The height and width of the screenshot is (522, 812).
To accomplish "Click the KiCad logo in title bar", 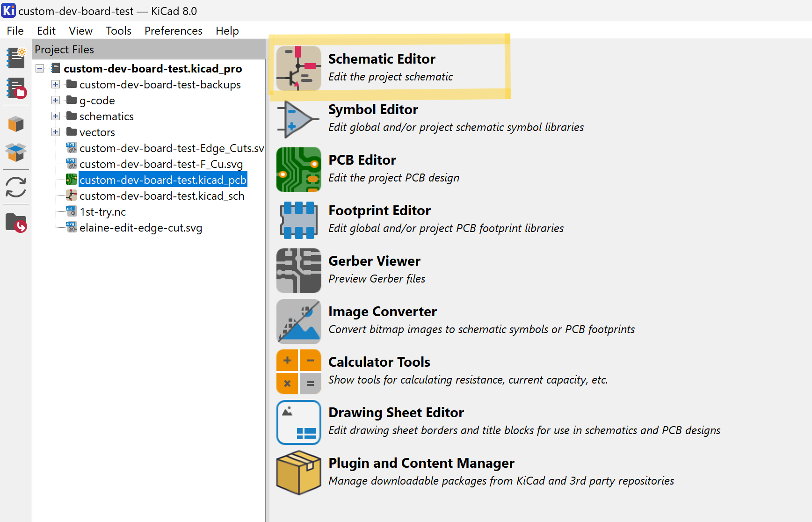I will (8, 10).
